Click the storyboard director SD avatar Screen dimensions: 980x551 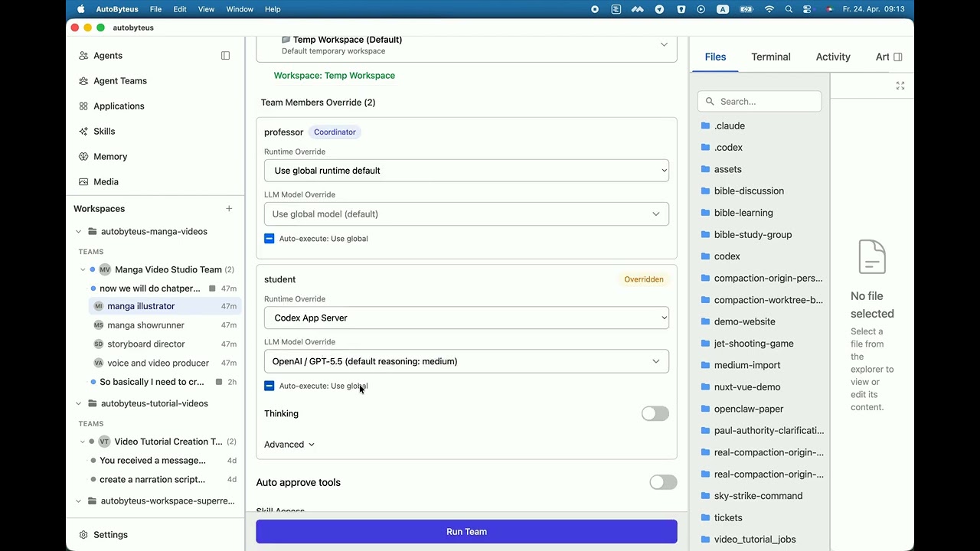click(x=98, y=344)
